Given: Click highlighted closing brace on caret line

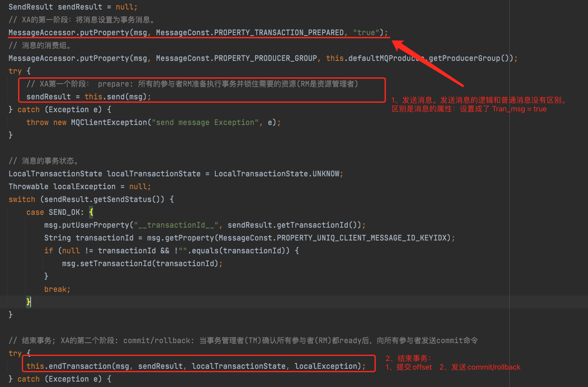Looking at the screenshot, I should [28, 302].
